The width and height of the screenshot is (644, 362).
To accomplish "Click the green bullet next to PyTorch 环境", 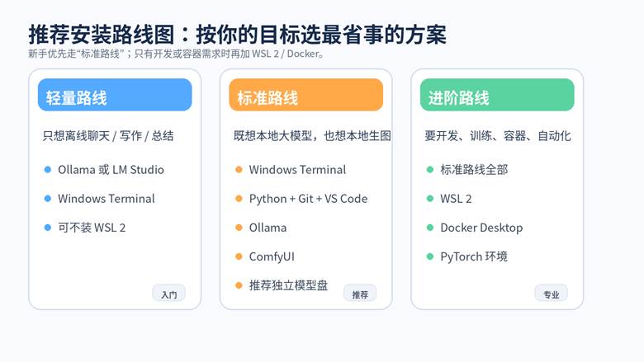I will click(x=430, y=256).
